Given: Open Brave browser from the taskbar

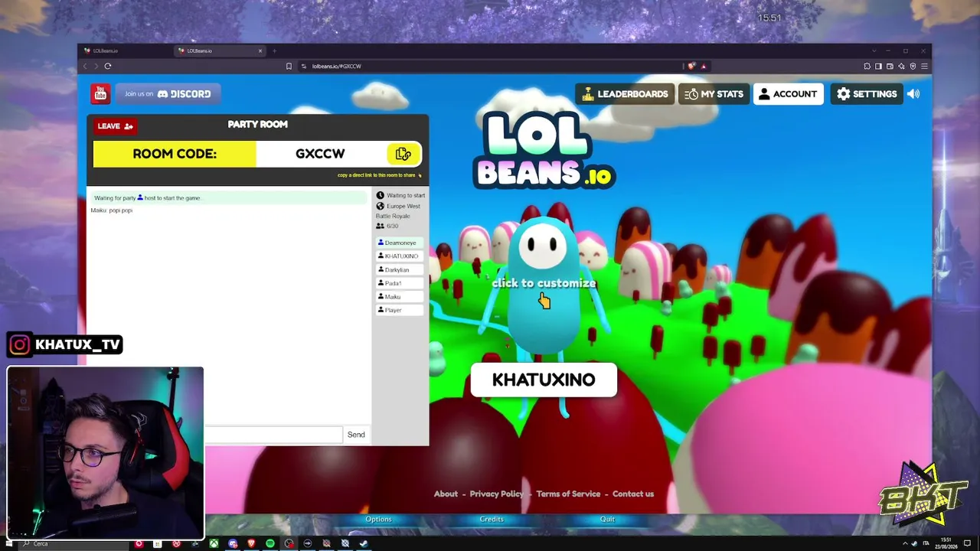Looking at the screenshot, I should pyautogui.click(x=251, y=543).
